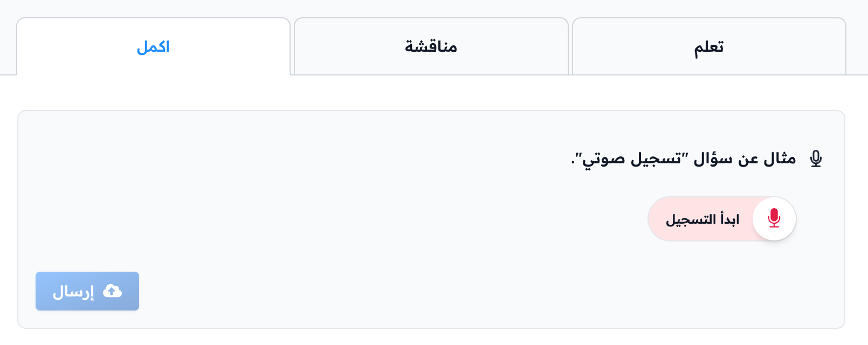This screenshot has width=868, height=345.
Task: Click the question text مثال عن سؤال تسجيل صوتي
Action: coord(684,159)
